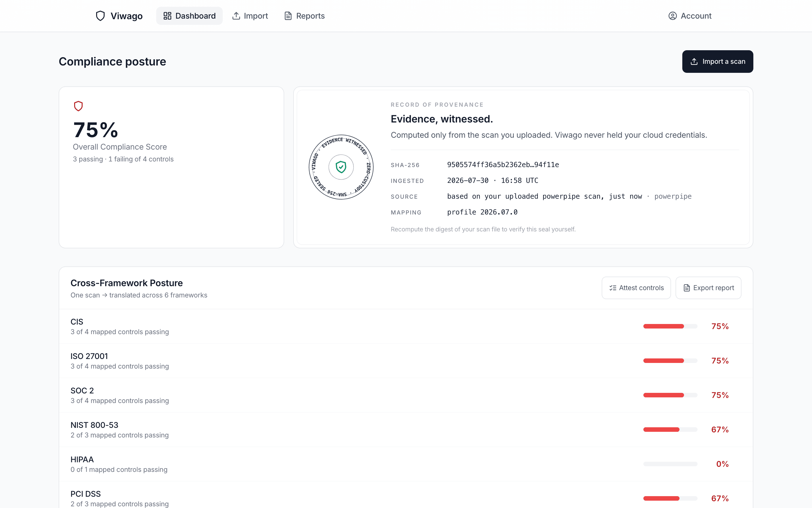The image size is (812, 508).
Task: Open the Account menu
Action: click(x=690, y=16)
